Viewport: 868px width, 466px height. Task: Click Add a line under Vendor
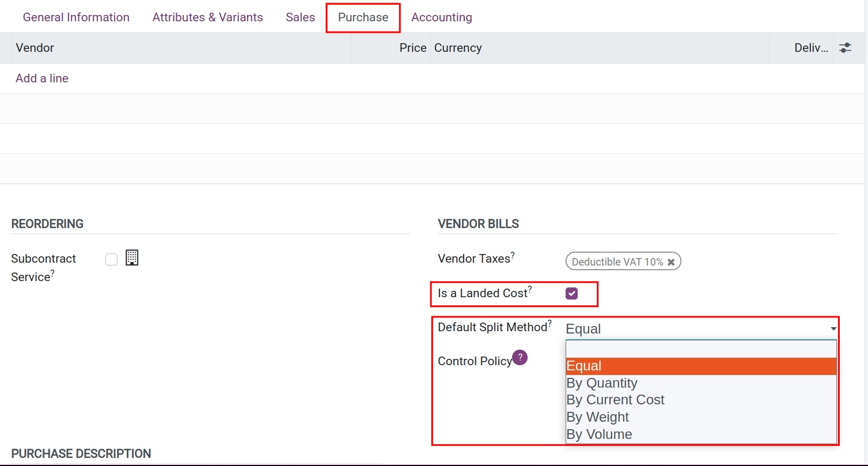coord(41,78)
